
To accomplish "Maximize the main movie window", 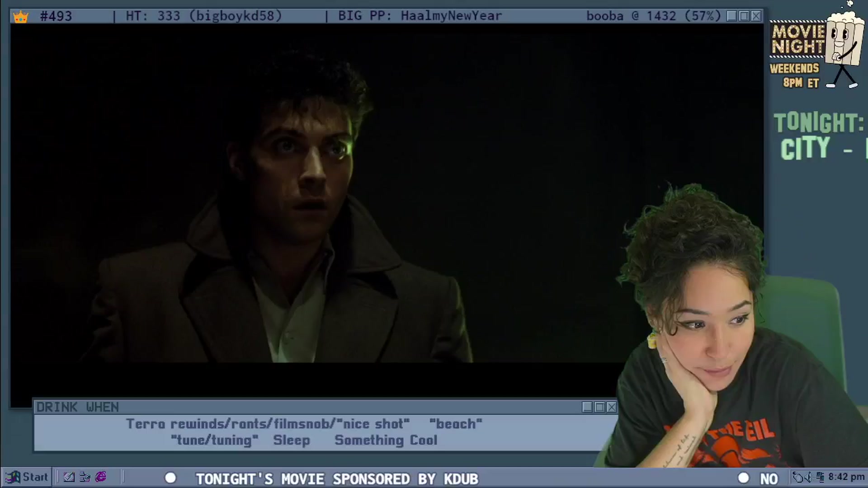I will [744, 16].
